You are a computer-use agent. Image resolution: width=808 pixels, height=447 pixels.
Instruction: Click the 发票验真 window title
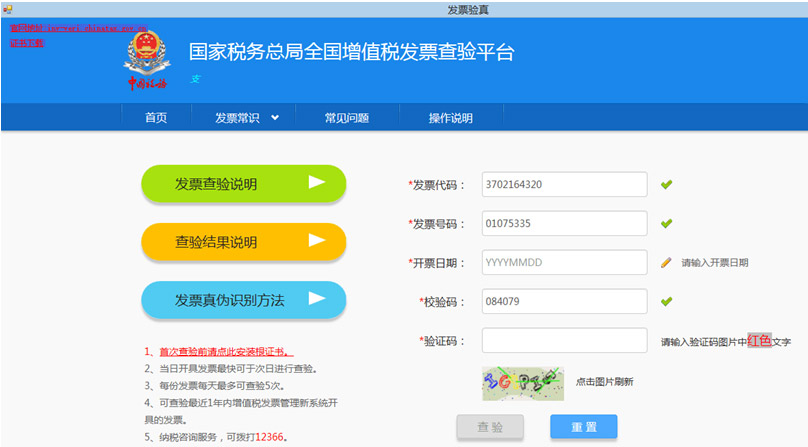(467, 10)
